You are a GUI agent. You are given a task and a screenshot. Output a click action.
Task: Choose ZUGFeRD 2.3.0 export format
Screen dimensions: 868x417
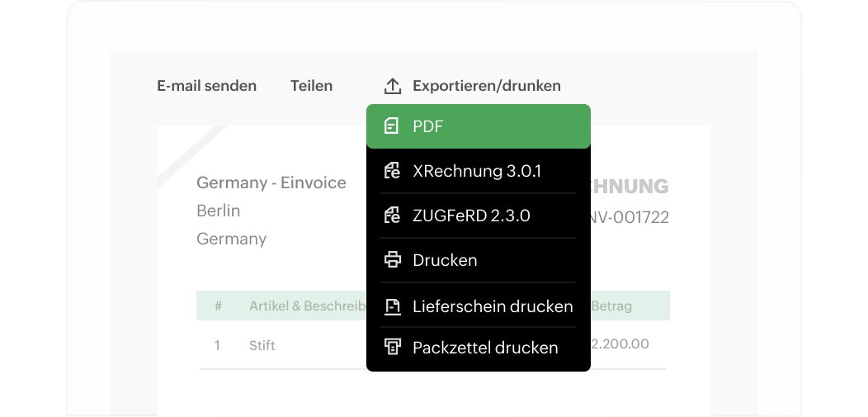point(479,216)
